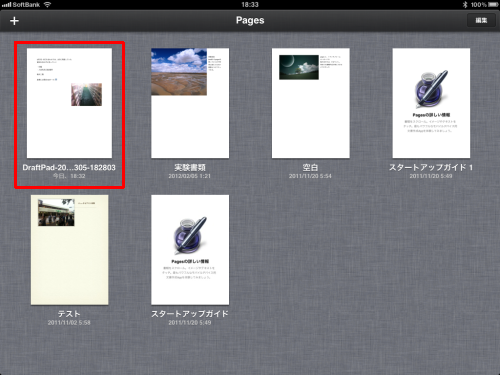Click the 今日, 18:32 timestamp
This screenshot has width=500, height=375.
pyautogui.click(x=69, y=176)
